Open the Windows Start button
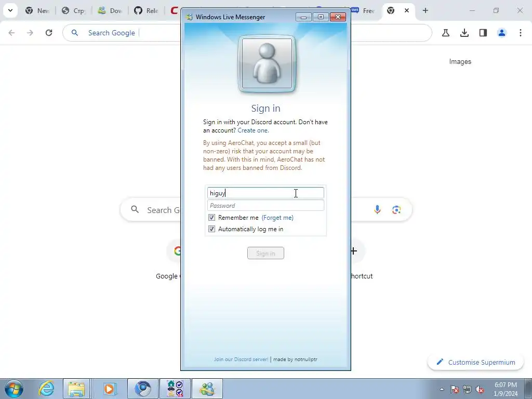532x399 pixels. (x=14, y=389)
